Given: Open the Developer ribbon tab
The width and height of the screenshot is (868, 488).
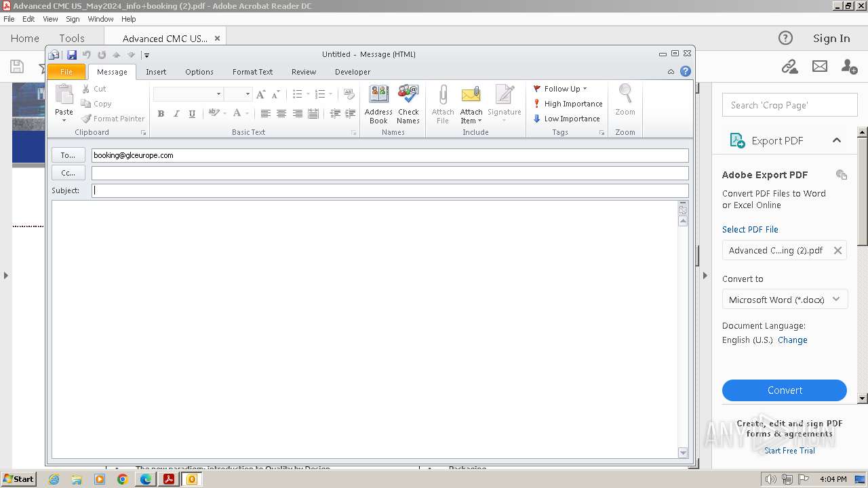Looking at the screenshot, I should point(353,72).
